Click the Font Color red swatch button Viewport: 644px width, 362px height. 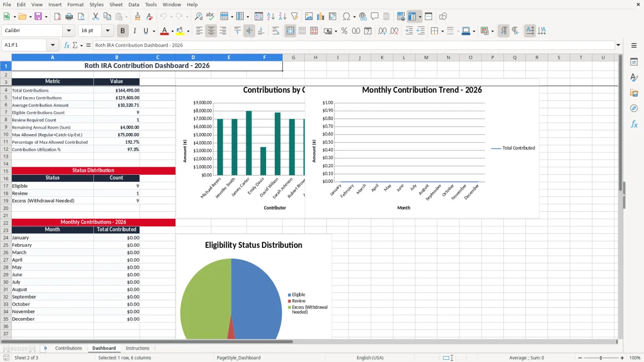coord(165,31)
